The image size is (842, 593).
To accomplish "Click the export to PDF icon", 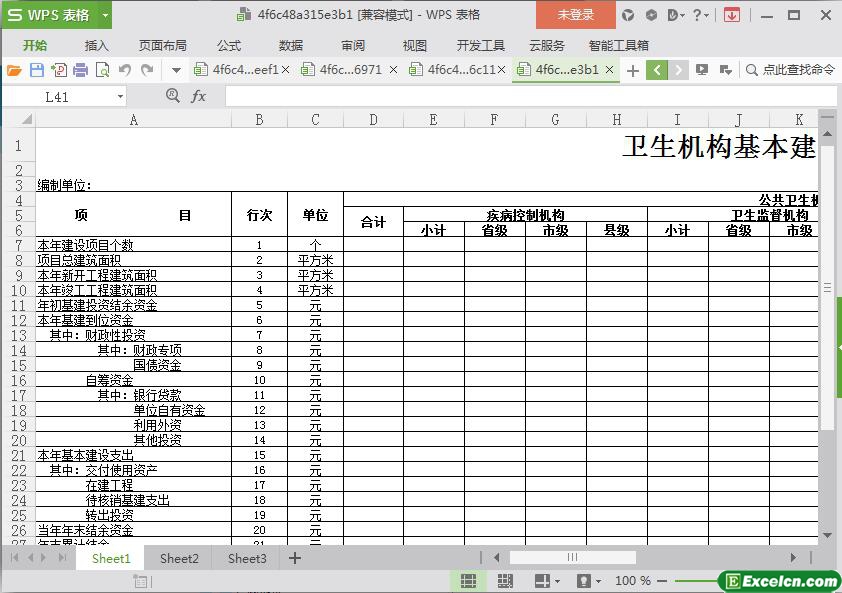I will (x=59, y=70).
